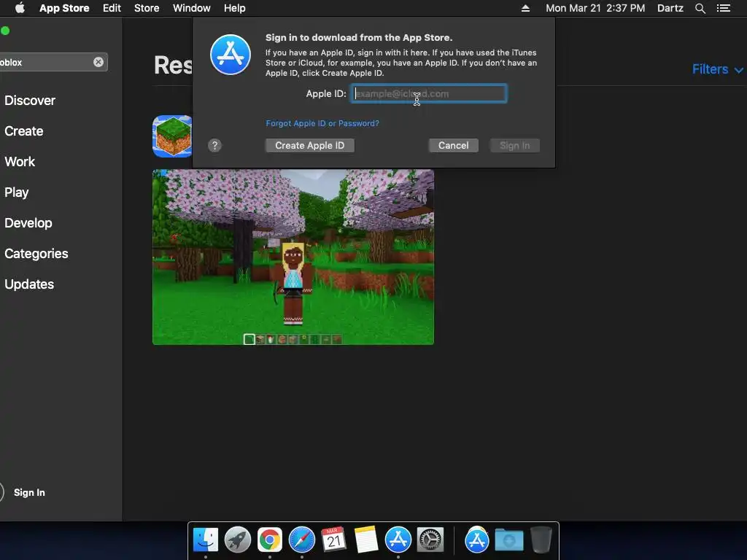Open Launchpad from the Dock
747x560 pixels.
[x=238, y=540]
